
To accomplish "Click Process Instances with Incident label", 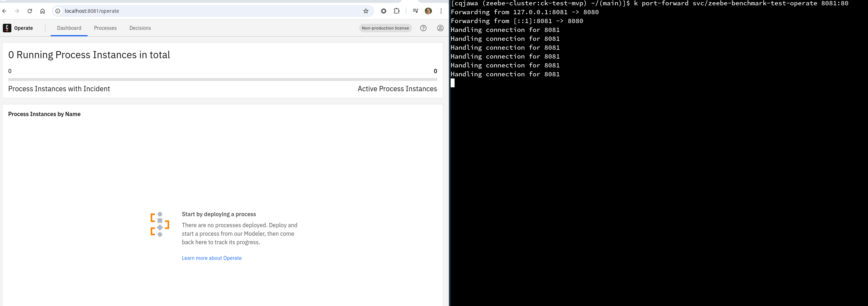I will (59, 89).
